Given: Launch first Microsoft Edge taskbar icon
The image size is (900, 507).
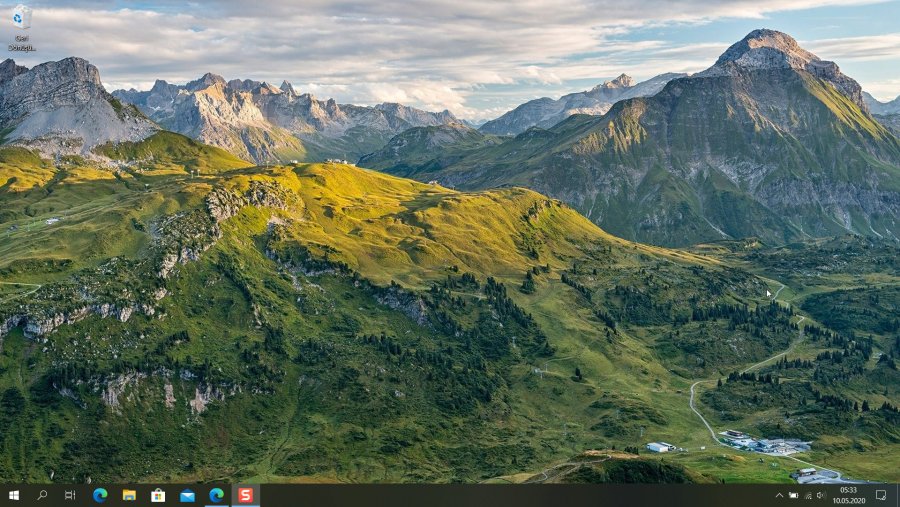Looking at the screenshot, I should tap(100, 495).
